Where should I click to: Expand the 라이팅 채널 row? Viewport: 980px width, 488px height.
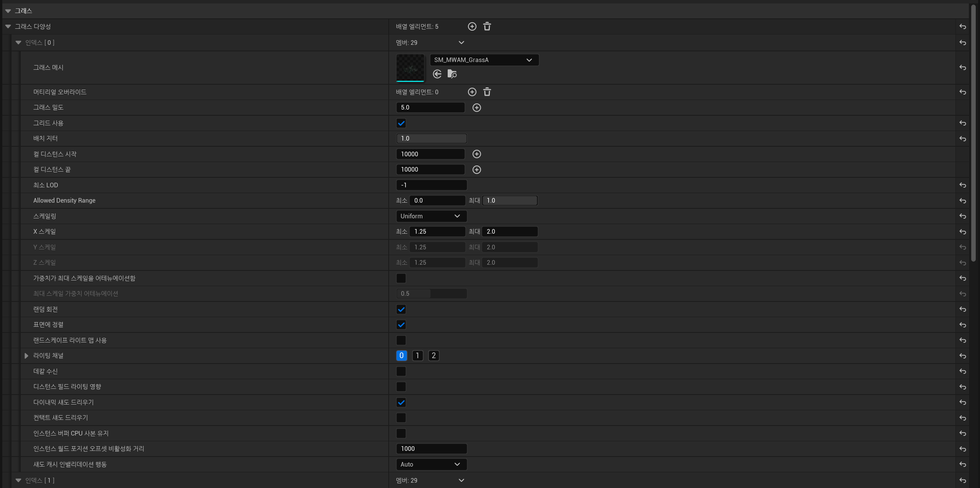click(x=26, y=356)
